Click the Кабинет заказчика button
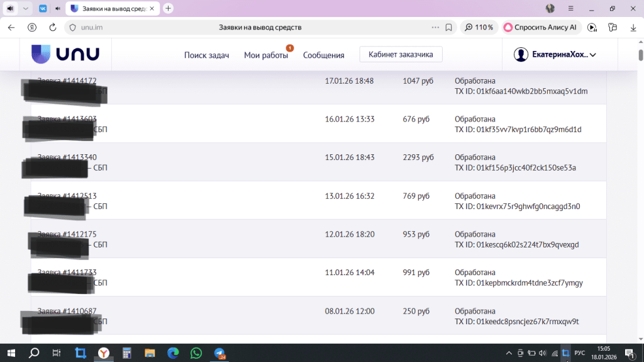The height and width of the screenshot is (362, 644). coord(401,54)
